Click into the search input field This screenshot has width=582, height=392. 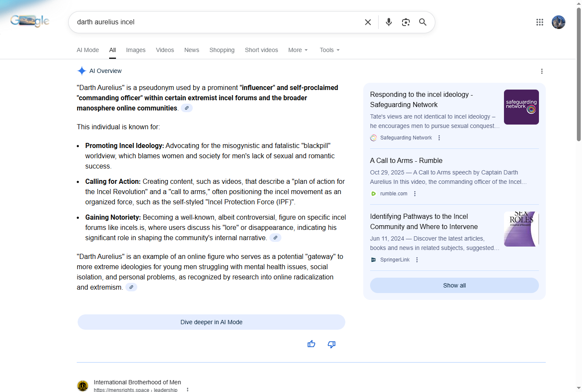tap(213, 22)
